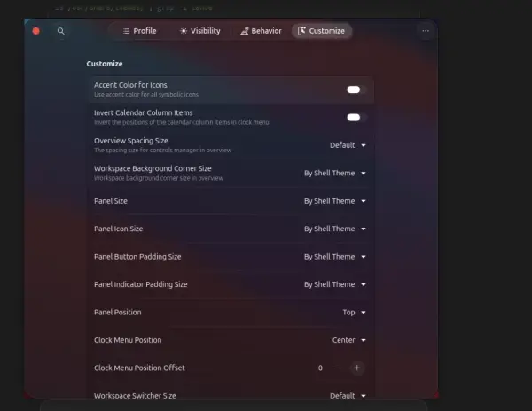
Task: Click 'Use accent color for all symbolic icons' text
Action: click(146, 95)
